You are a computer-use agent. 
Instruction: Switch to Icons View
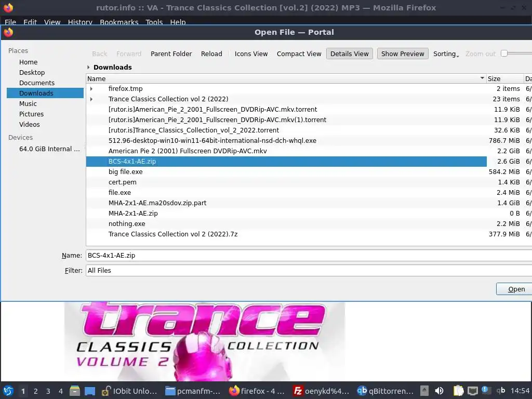pyautogui.click(x=251, y=54)
